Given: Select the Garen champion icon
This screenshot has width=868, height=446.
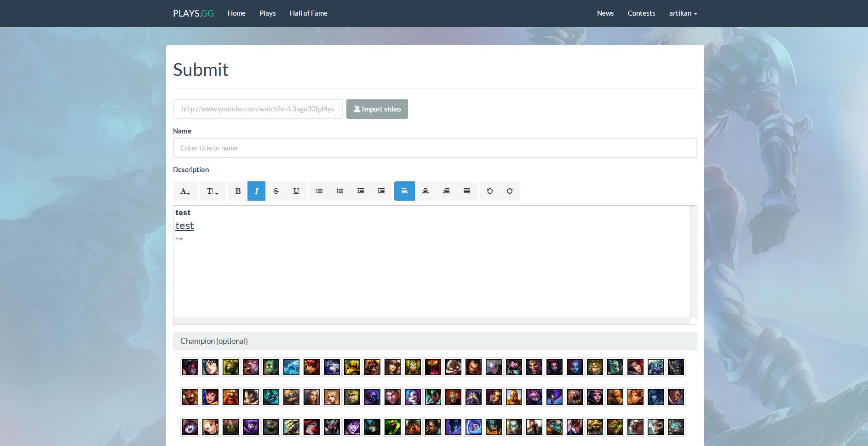Looking at the screenshot, I should [210, 397].
